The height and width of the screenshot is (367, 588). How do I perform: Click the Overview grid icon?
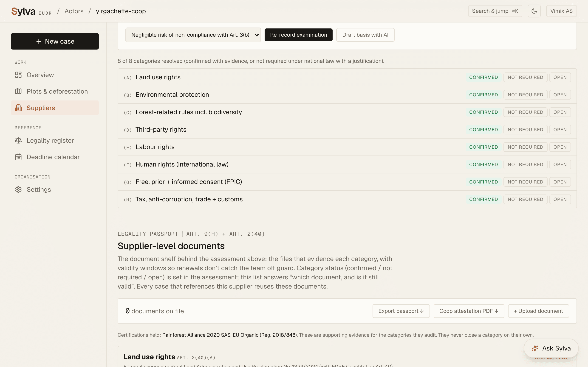18,75
